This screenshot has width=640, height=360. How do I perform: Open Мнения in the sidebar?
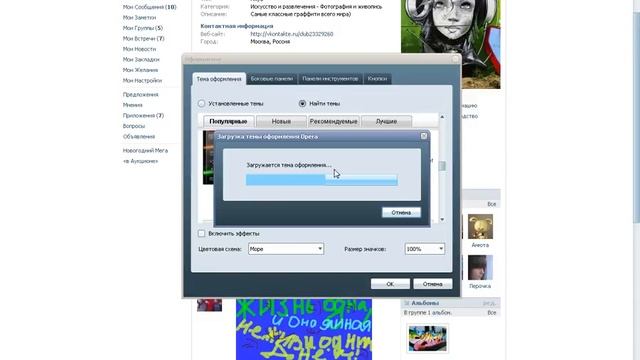(133, 105)
